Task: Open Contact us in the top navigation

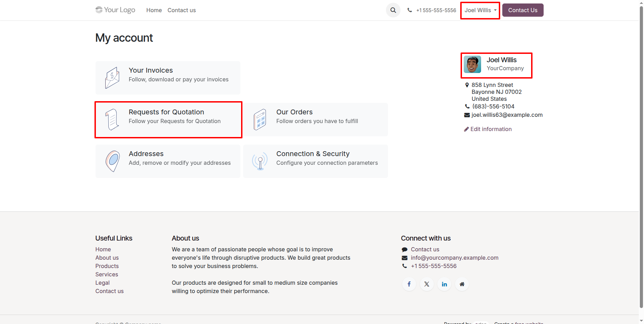Action: pyautogui.click(x=182, y=10)
